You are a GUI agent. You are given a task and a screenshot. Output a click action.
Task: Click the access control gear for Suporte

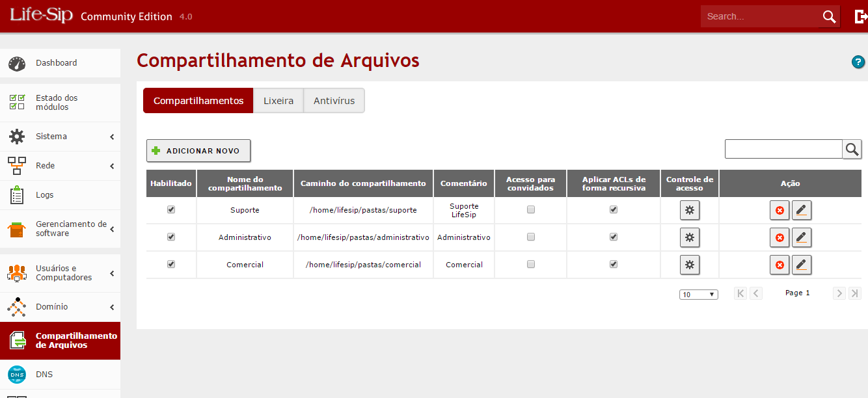690,210
